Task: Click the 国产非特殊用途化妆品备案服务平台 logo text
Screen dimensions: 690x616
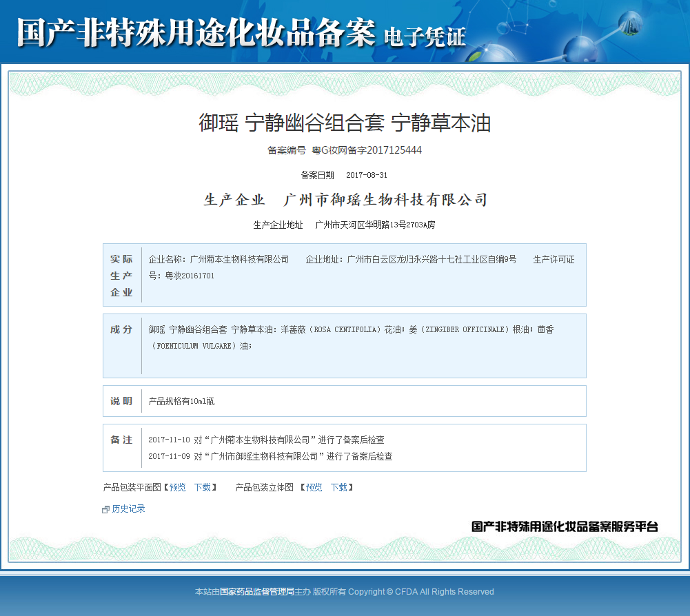Action: click(565, 526)
